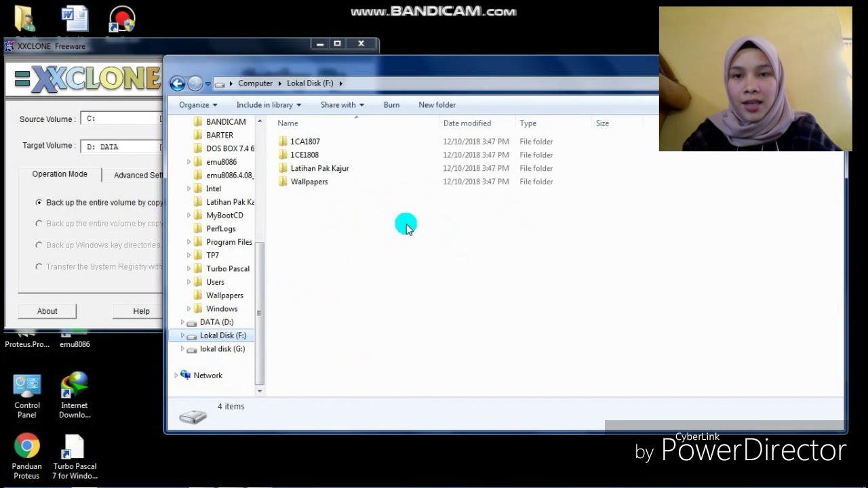Expand Intel folder in tree
The width and height of the screenshot is (868, 488).
[189, 188]
